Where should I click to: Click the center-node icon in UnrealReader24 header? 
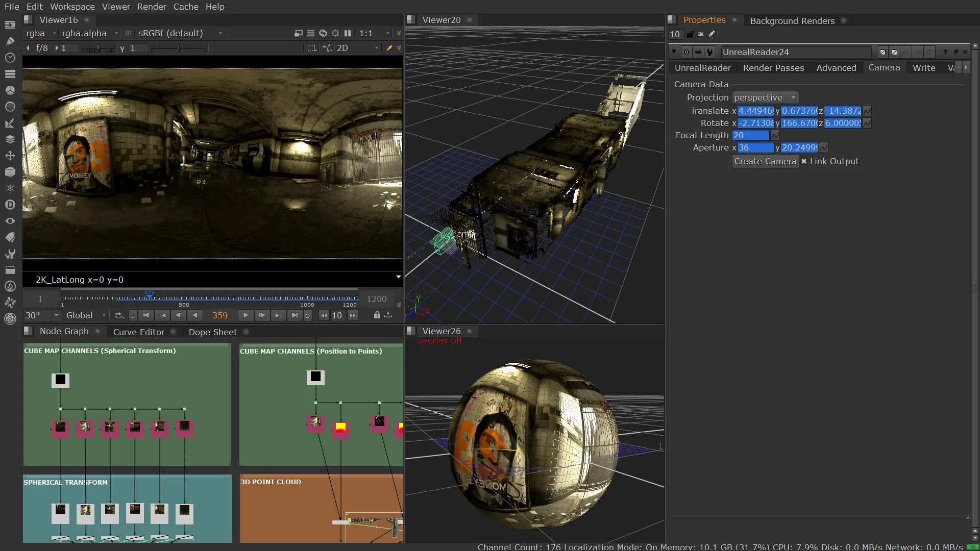pos(687,52)
